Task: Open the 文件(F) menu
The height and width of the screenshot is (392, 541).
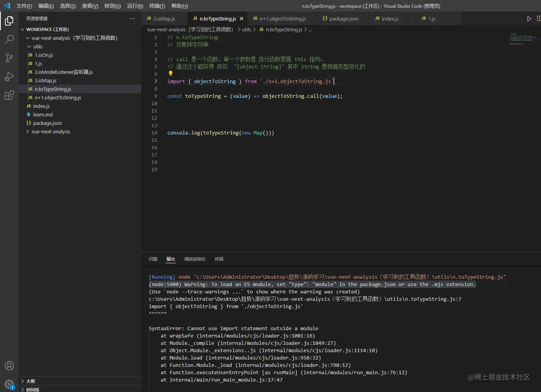Action: click(x=24, y=6)
